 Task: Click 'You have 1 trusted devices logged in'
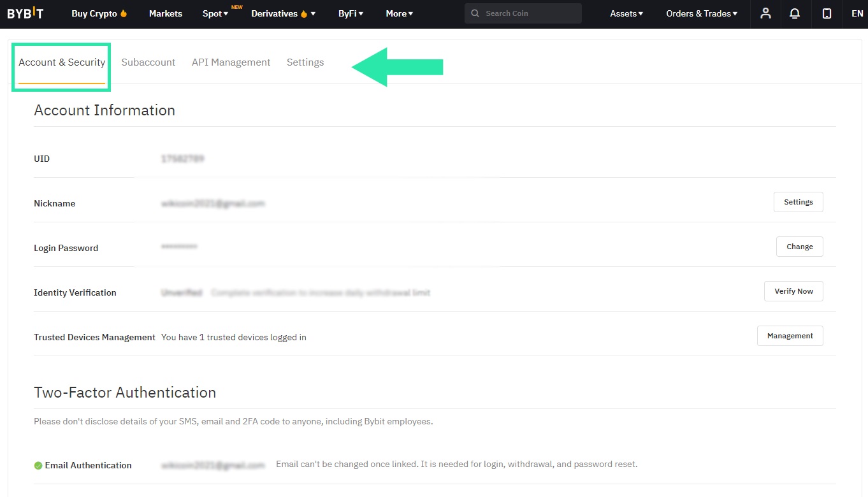[x=234, y=337]
